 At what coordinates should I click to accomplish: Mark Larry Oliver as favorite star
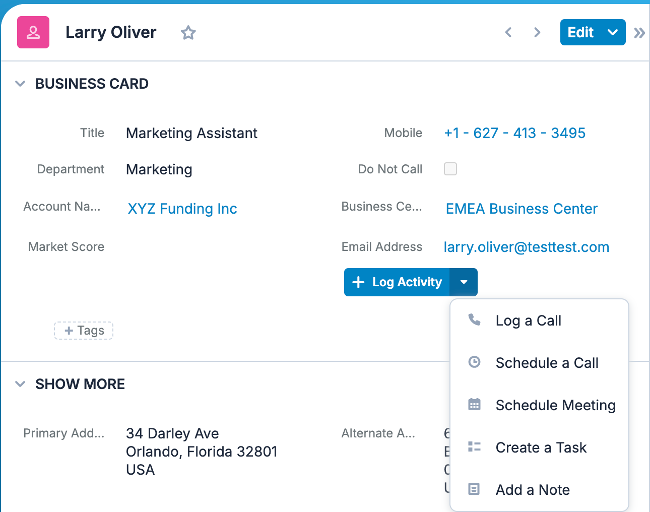tap(188, 33)
